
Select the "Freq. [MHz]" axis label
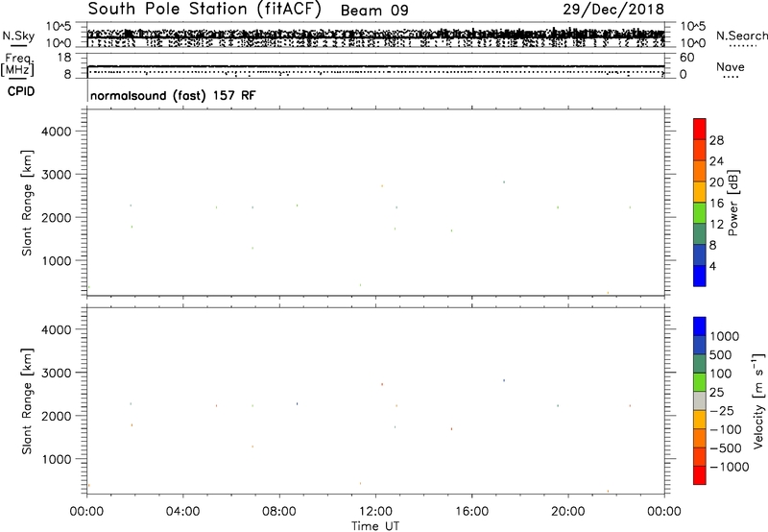pyautogui.click(x=18, y=65)
